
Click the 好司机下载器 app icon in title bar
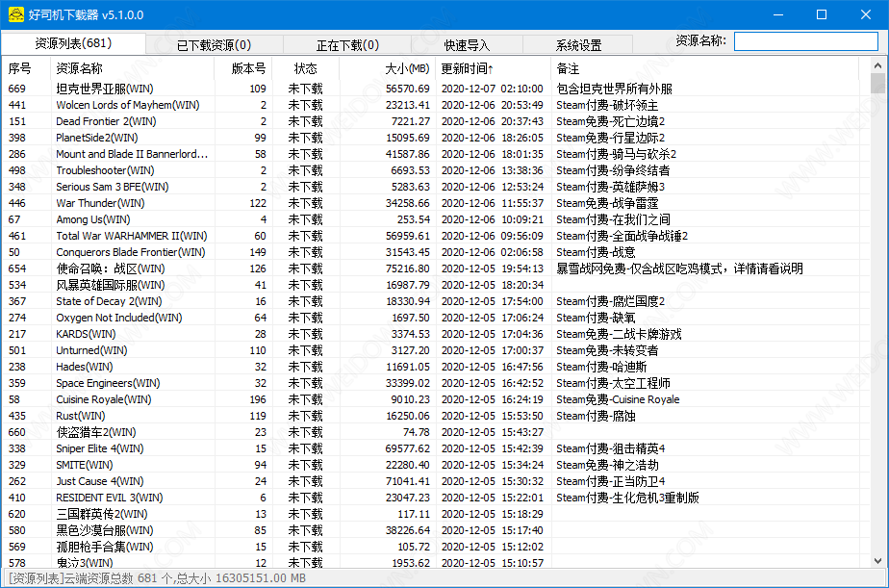tap(15, 14)
